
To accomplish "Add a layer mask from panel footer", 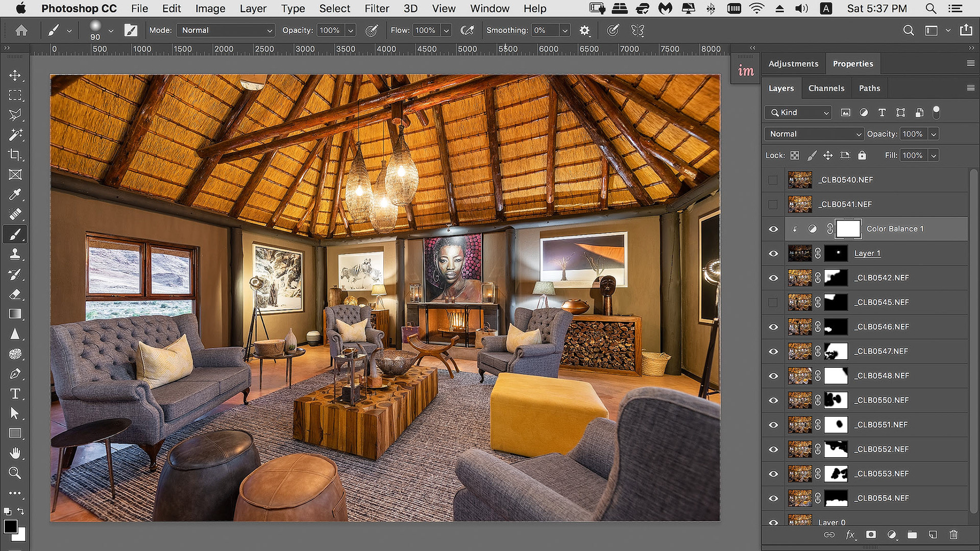I will pyautogui.click(x=871, y=535).
